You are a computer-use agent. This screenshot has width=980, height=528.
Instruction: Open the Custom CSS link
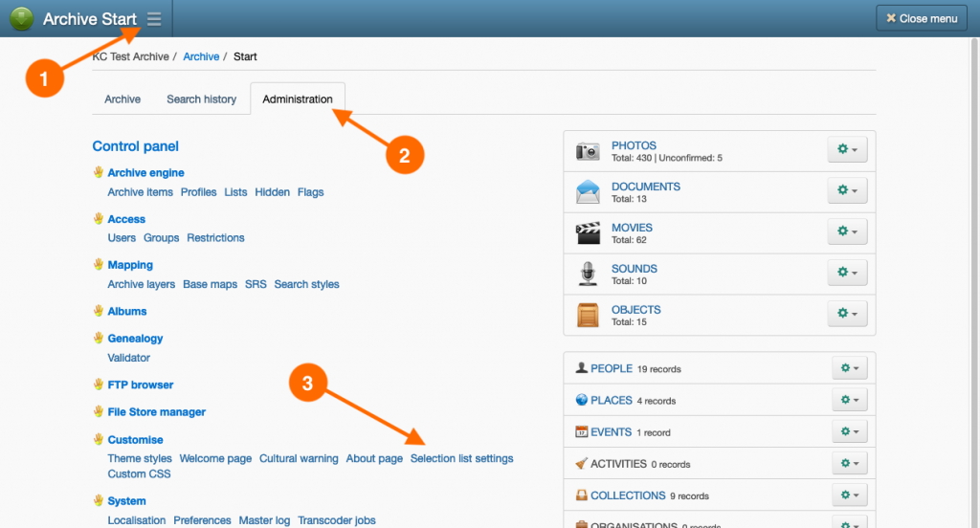[139, 473]
